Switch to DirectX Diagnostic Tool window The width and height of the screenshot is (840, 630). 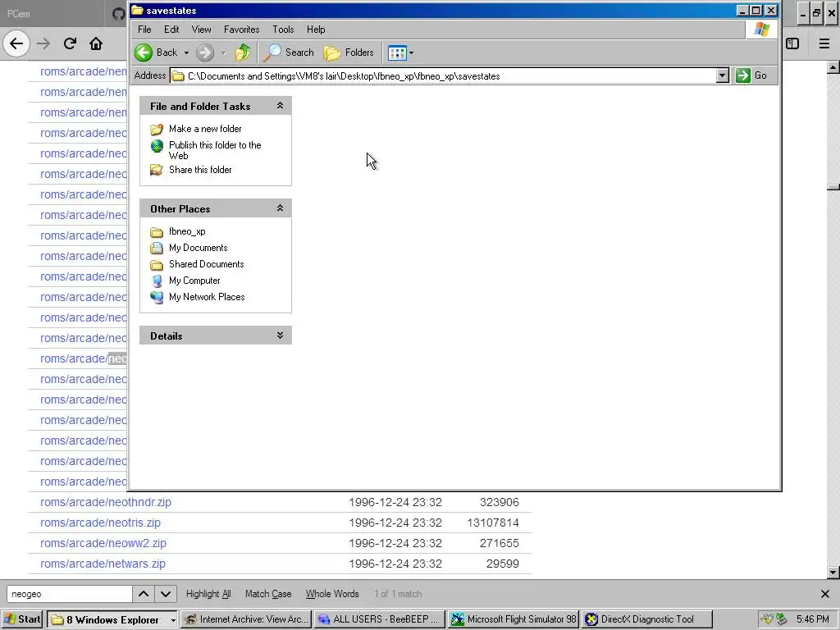point(647,619)
